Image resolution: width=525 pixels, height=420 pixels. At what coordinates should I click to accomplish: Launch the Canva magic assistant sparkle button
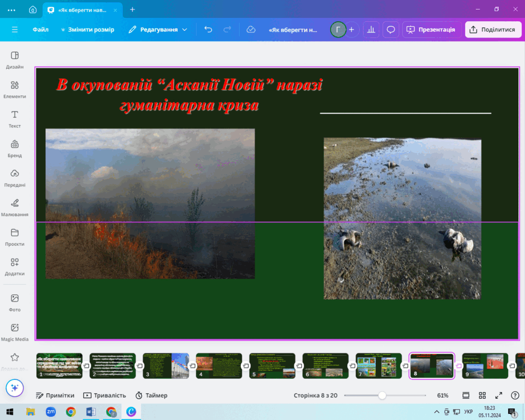pos(15,388)
